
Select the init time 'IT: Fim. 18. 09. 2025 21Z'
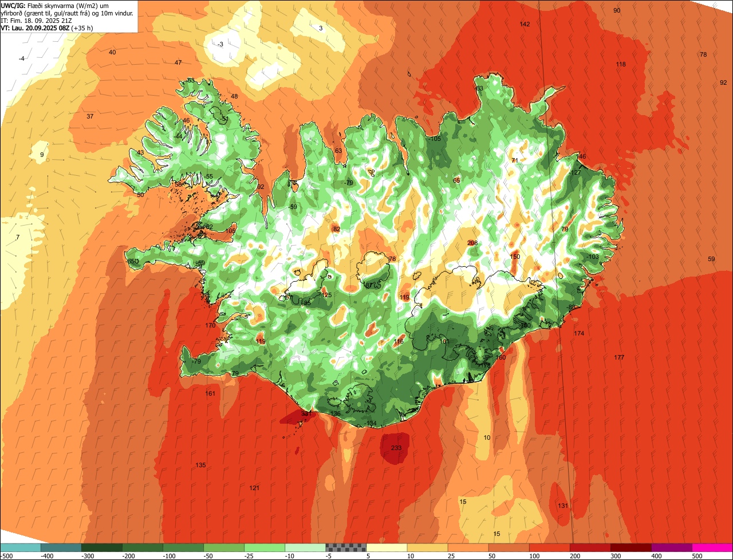(x=36, y=20)
